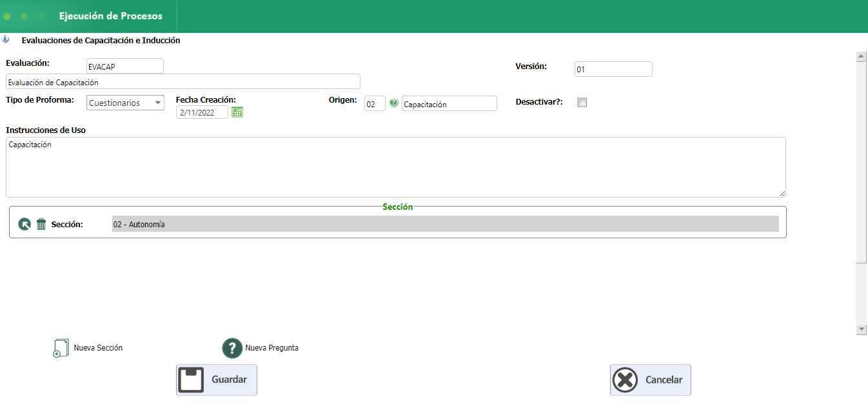
Task: Click the scrollbar up arrow
Action: coord(861,56)
